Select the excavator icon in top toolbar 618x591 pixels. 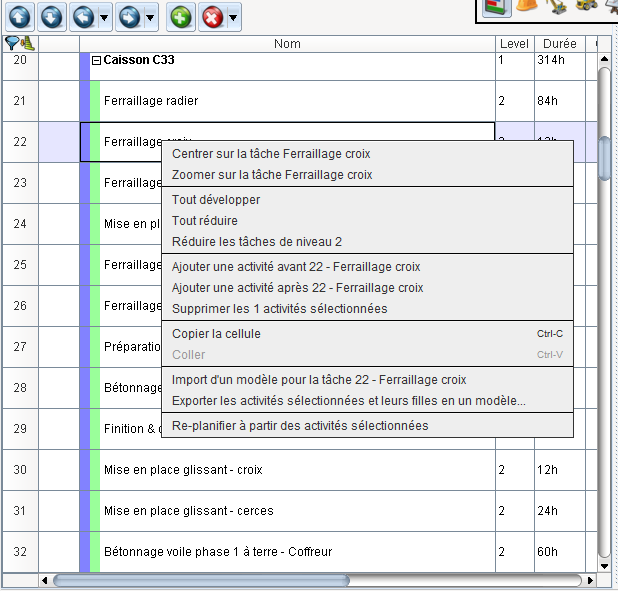(560, 6)
